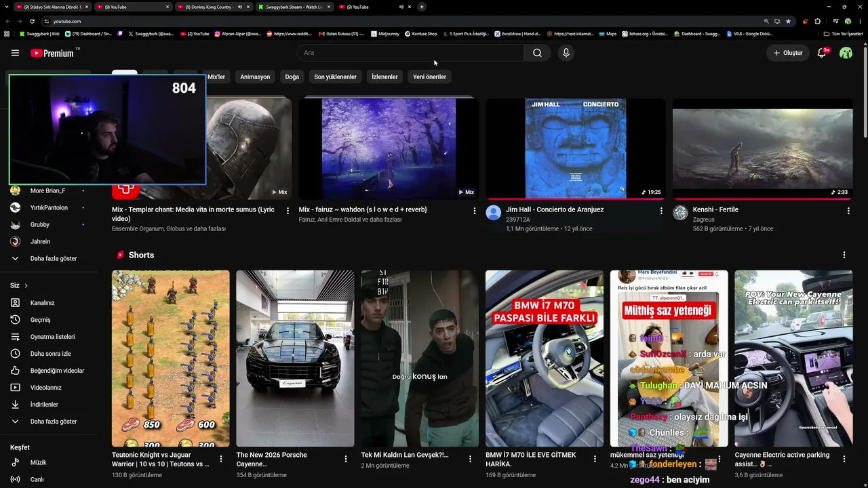The width and height of the screenshot is (868, 488).
Task: Play the fairuz wahdon mix thumbnail
Action: coord(389,148)
